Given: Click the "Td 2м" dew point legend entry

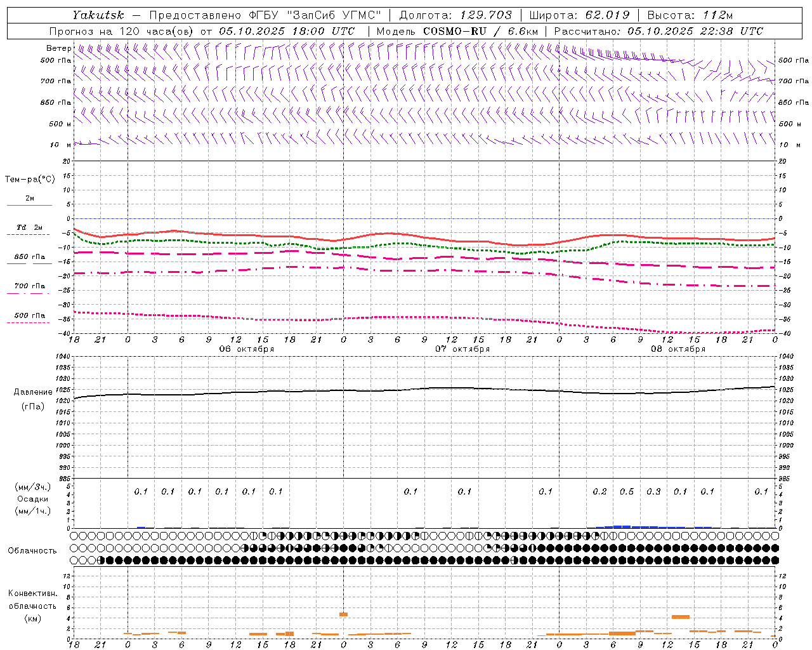Looking at the screenshot, I should coord(30,227).
